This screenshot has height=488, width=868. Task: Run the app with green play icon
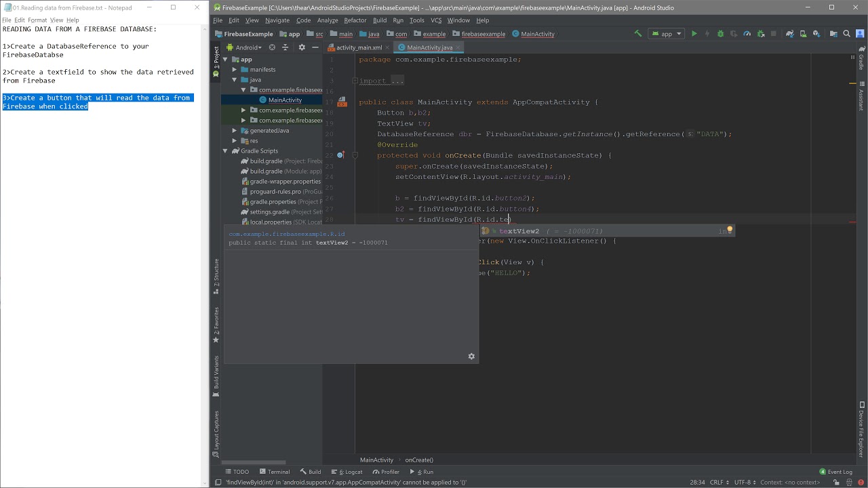[694, 33]
